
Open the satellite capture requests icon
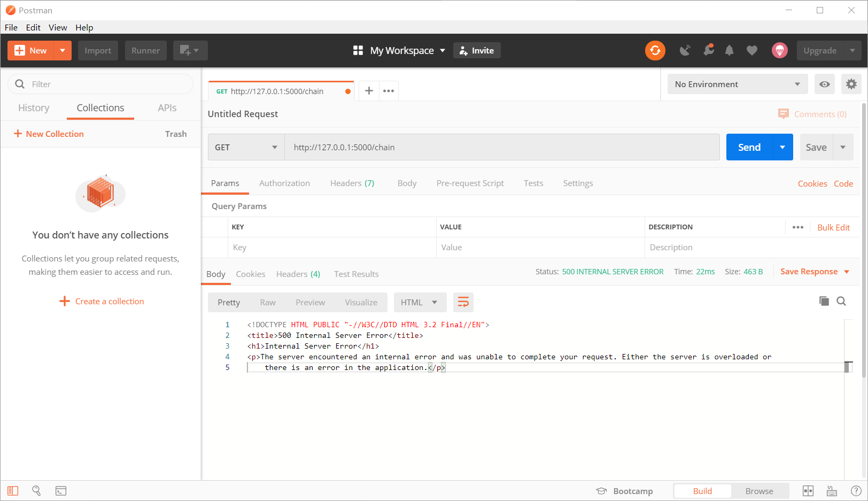[x=685, y=50]
